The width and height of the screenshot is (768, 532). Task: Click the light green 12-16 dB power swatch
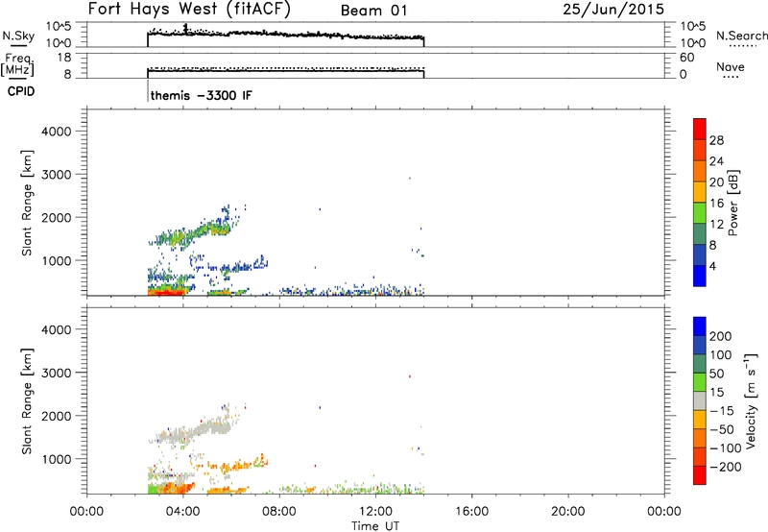tap(700, 213)
